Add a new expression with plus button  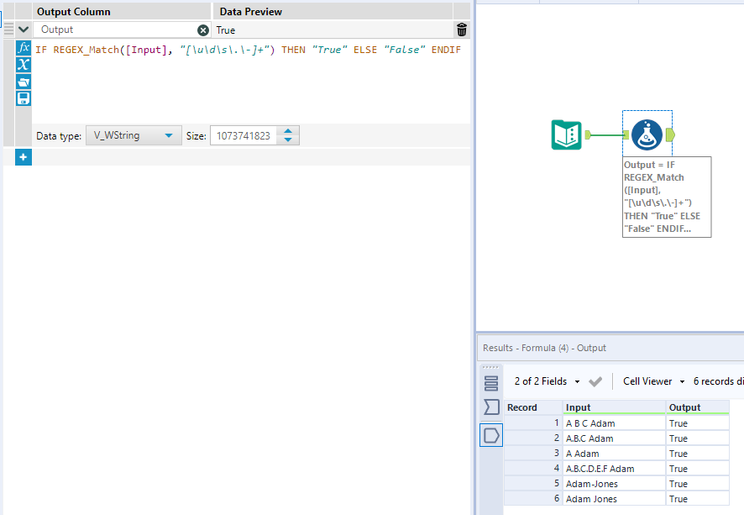tap(23, 157)
